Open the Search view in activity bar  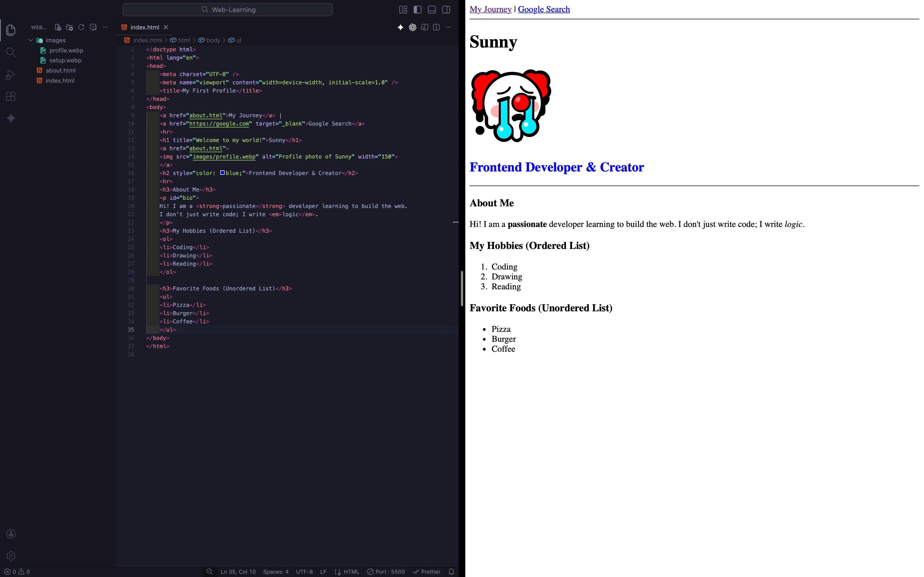click(11, 52)
